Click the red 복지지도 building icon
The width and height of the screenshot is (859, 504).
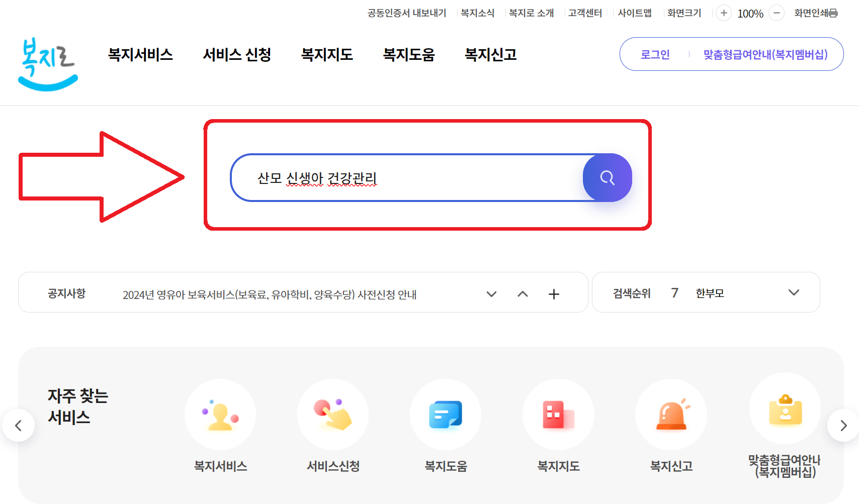coord(558,414)
